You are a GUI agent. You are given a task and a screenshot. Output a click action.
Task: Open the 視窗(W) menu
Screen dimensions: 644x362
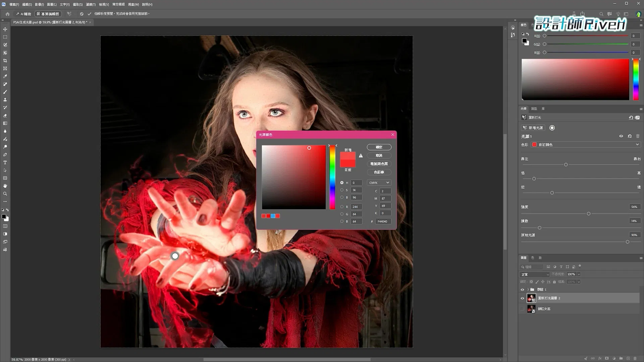[133, 4]
